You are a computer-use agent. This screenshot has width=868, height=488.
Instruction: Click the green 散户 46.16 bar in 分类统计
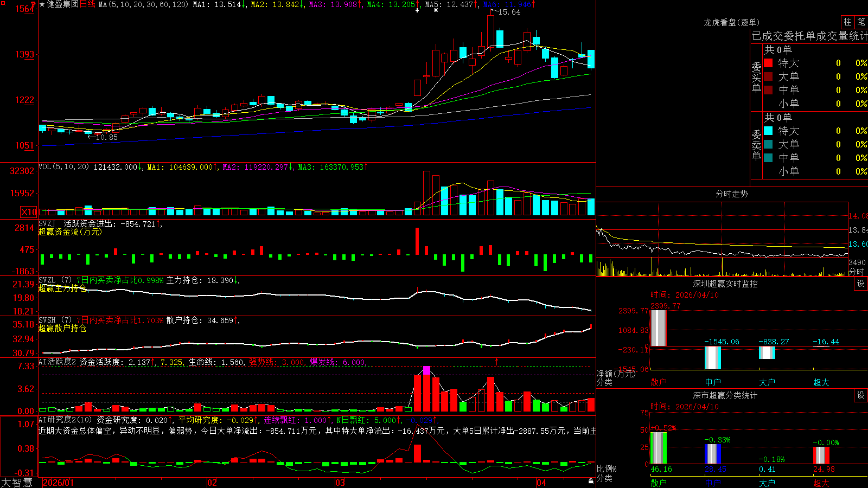point(658,448)
